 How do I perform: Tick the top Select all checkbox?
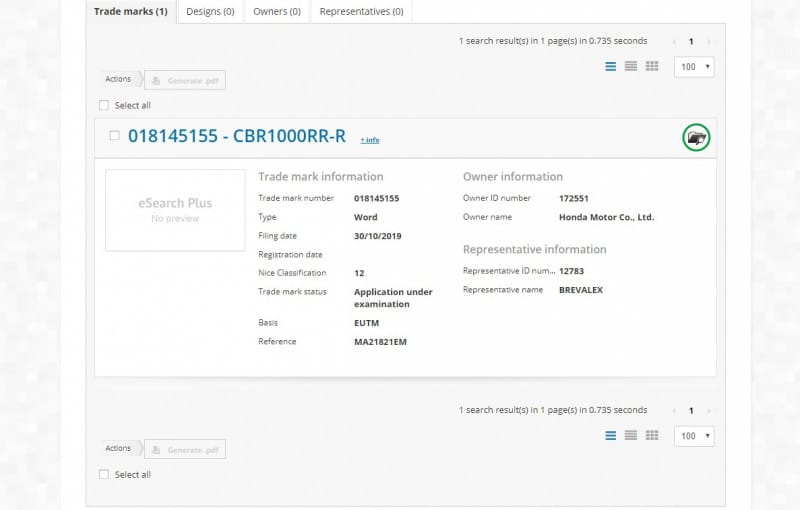tap(104, 105)
